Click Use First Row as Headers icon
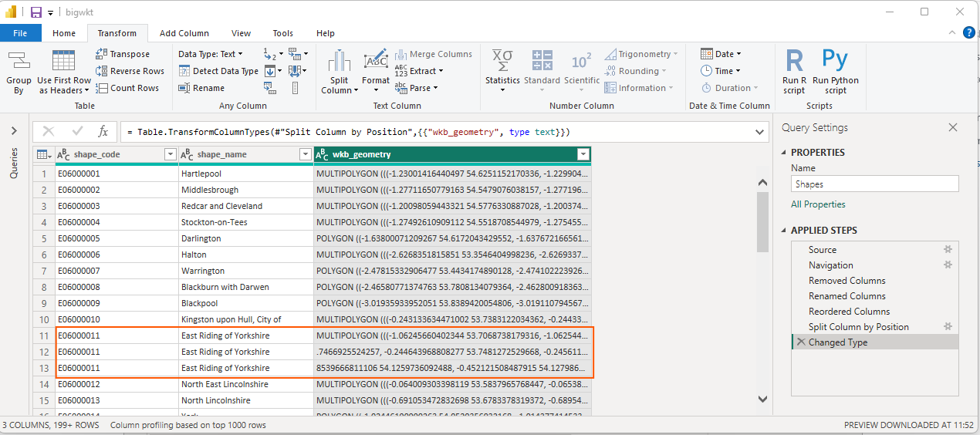This screenshot has width=980, height=435. (63, 61)
